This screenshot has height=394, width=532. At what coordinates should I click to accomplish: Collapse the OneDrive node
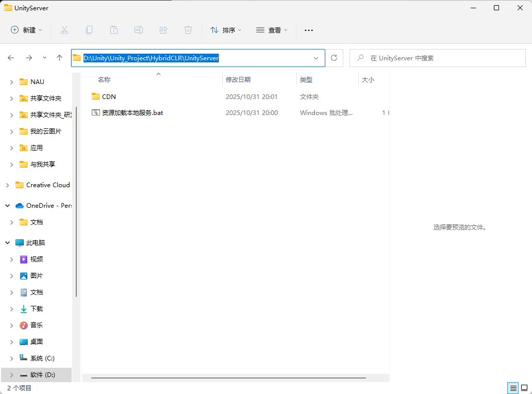pos(7,206)
